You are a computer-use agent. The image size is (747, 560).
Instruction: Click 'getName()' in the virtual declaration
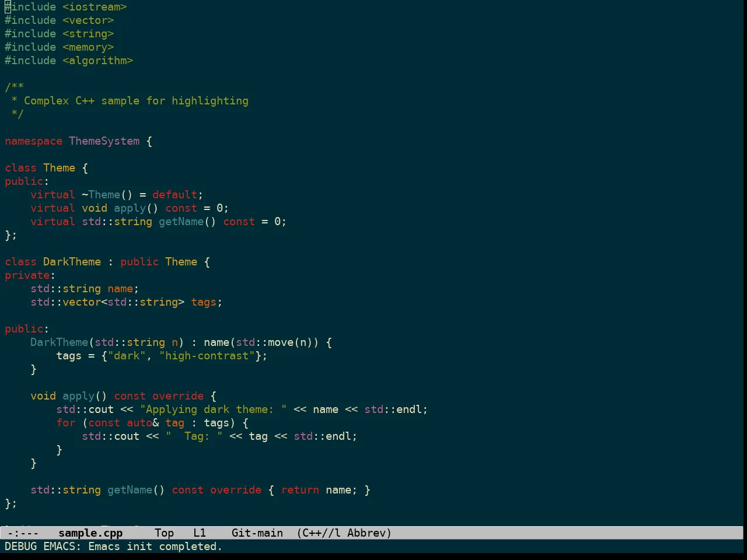tap(187, 222)
